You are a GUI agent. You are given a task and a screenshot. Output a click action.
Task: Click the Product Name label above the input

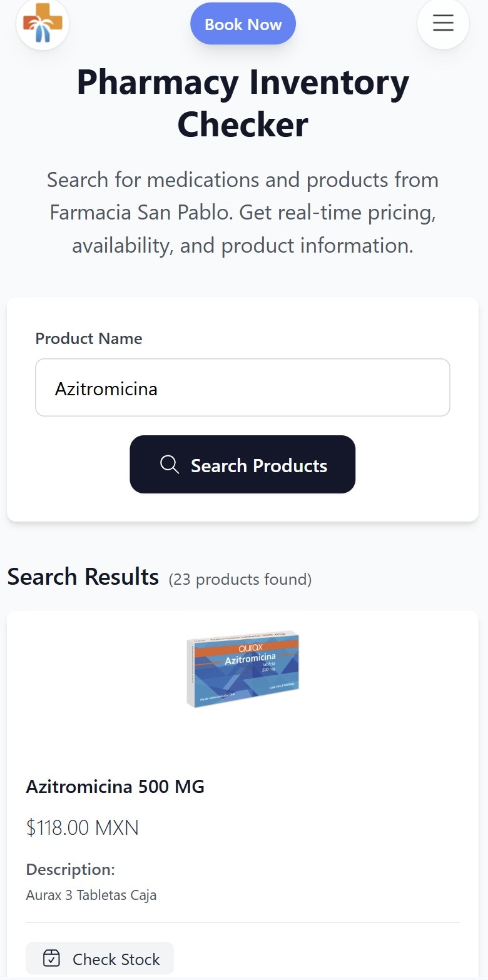[x=89, y=338]
